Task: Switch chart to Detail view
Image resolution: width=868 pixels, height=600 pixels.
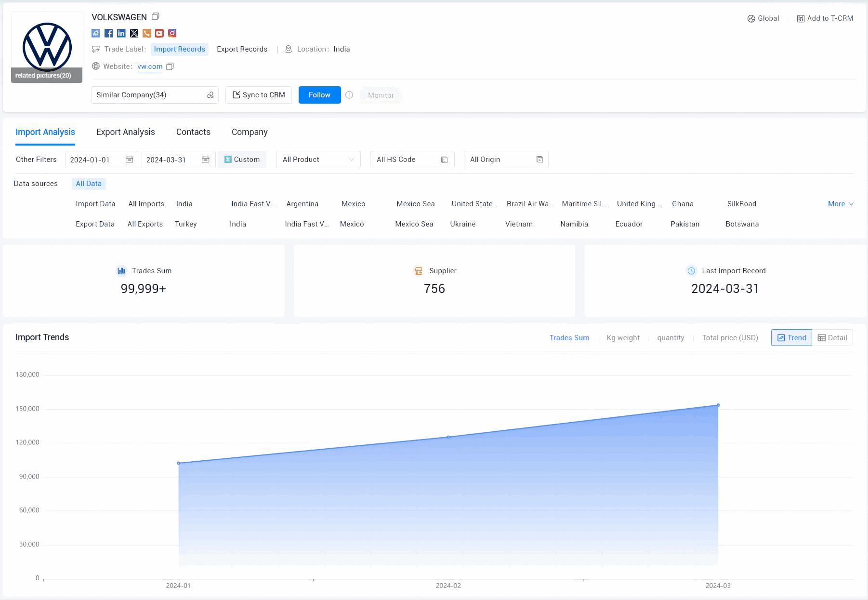Action: tap(832, 338)
